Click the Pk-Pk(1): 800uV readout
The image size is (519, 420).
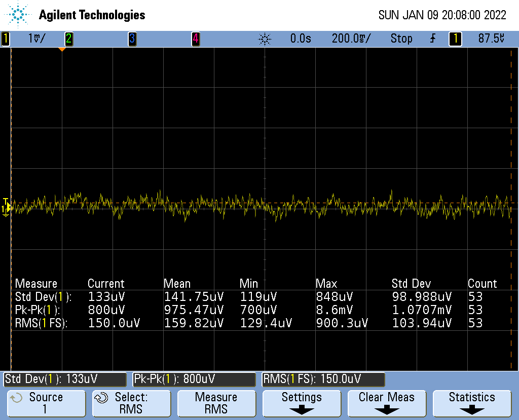pos(194,379)
